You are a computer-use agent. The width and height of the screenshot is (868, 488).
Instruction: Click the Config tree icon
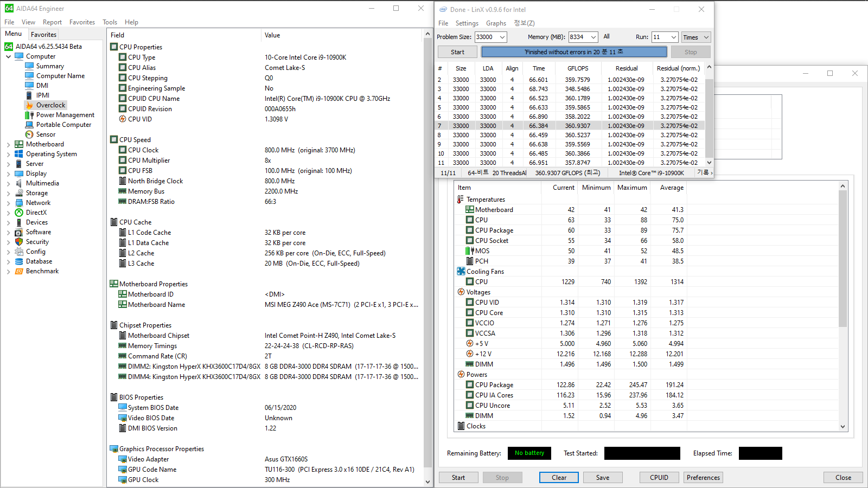[x=19, y=252]
